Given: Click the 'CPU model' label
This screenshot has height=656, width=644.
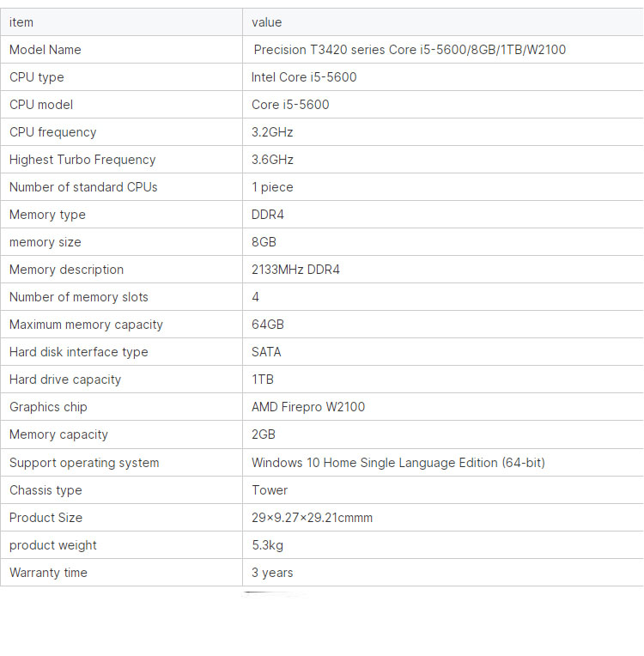Looking at the screenshot, I should coord(41,105).
